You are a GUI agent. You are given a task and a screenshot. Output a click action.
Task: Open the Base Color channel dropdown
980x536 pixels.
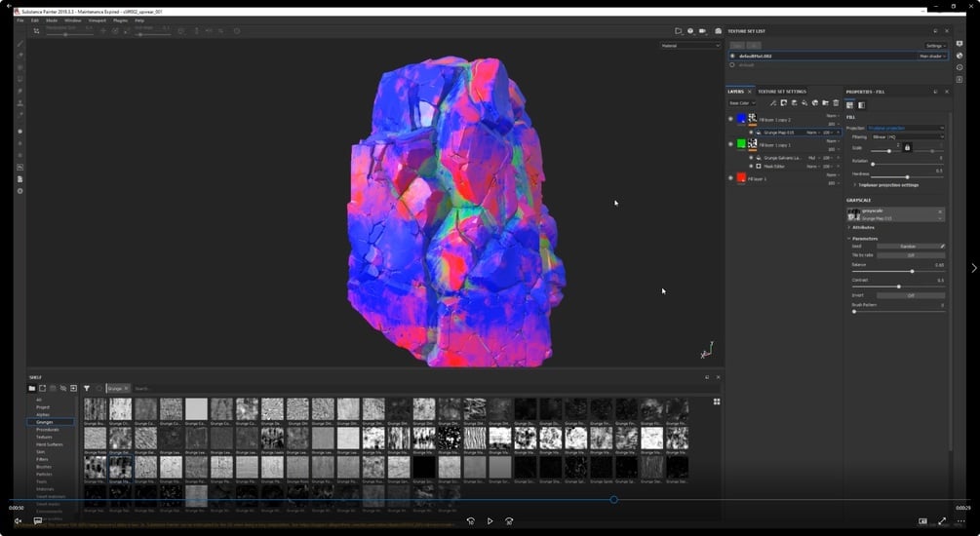point(742,103)
